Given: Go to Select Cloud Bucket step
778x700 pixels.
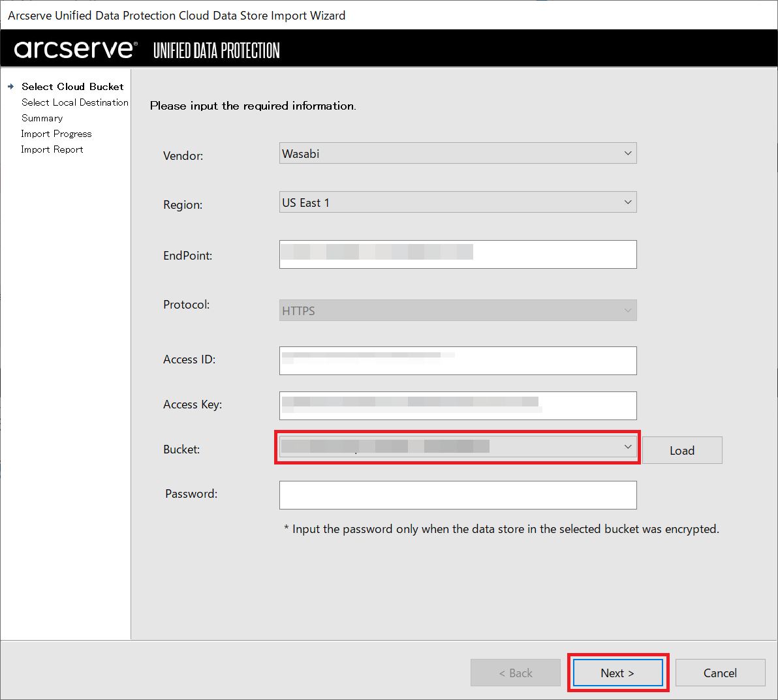Looking at the screenshot, I should tap(72, 86).
